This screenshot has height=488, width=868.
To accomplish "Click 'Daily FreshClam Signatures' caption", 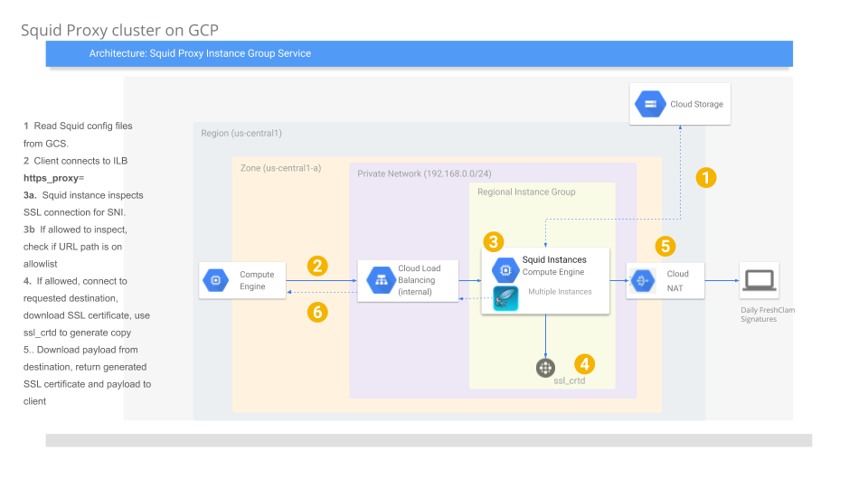I will pyautogui.click(x=768, y=314).
